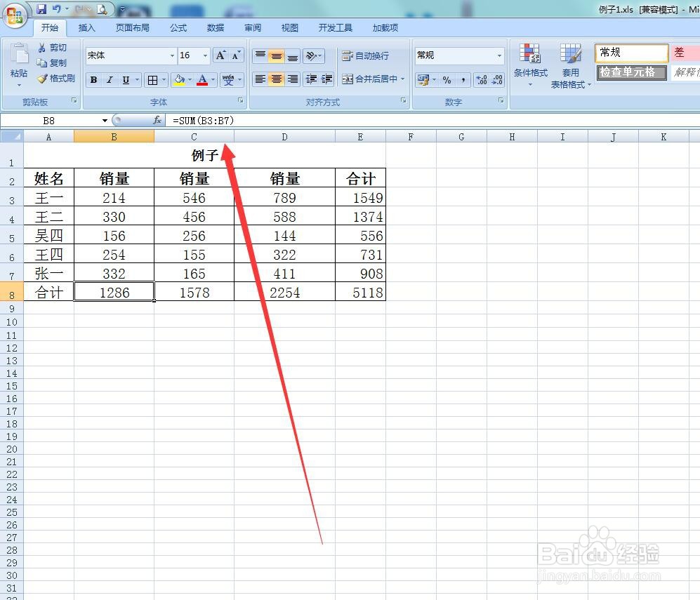Apply the 检查单元格 cell style
Screen dimensions: 700x600
point(631,72)
